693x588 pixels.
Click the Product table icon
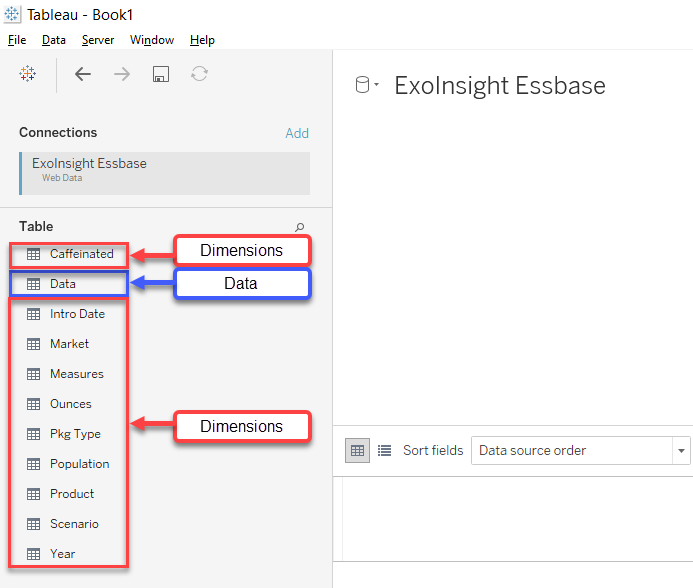point(33,494)
